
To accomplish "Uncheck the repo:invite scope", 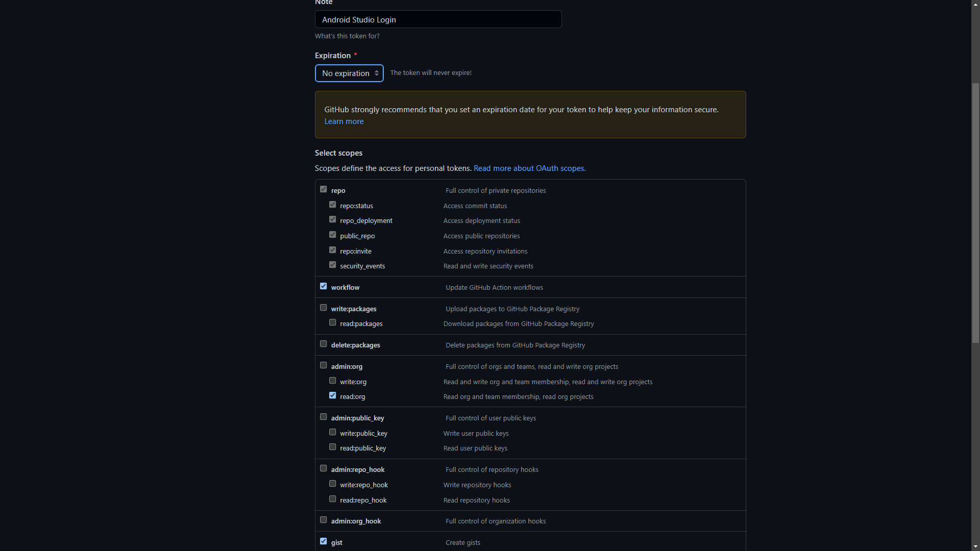I will click(x=332, y=249).
